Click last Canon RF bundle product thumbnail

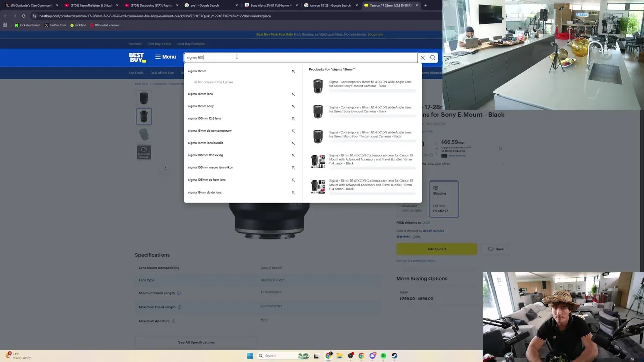point(318,187)
